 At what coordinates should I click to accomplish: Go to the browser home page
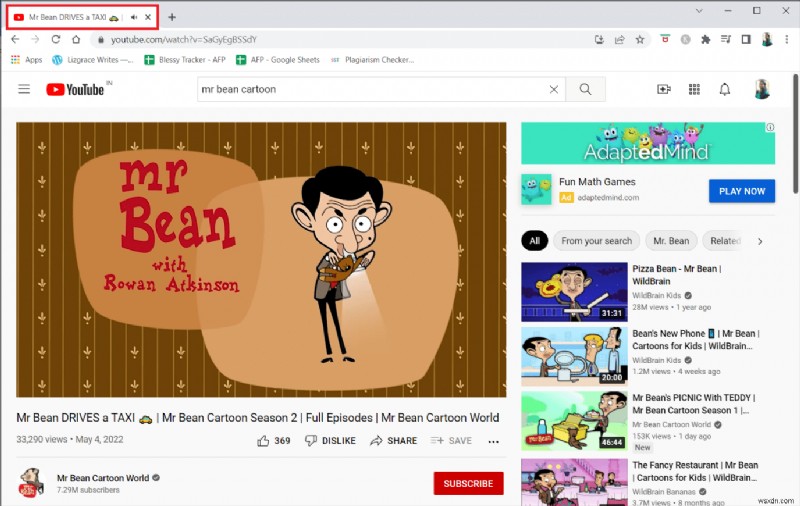tap(76, 39)
